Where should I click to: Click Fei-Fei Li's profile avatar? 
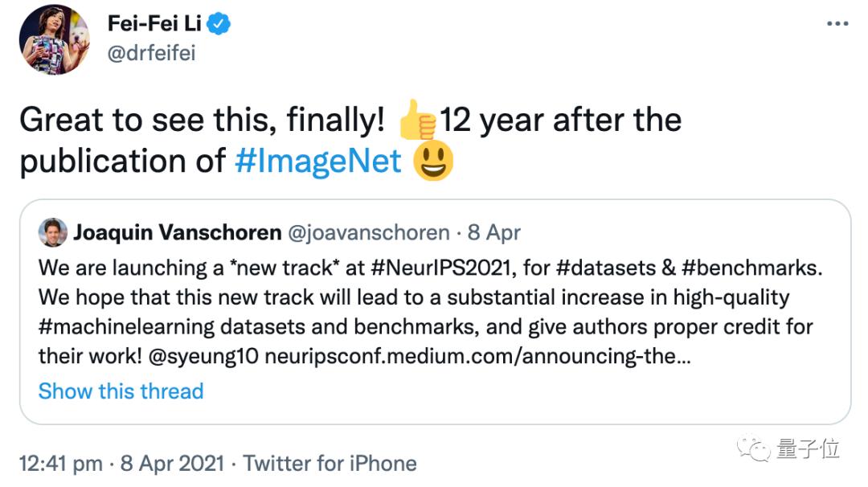pos(55,39)
